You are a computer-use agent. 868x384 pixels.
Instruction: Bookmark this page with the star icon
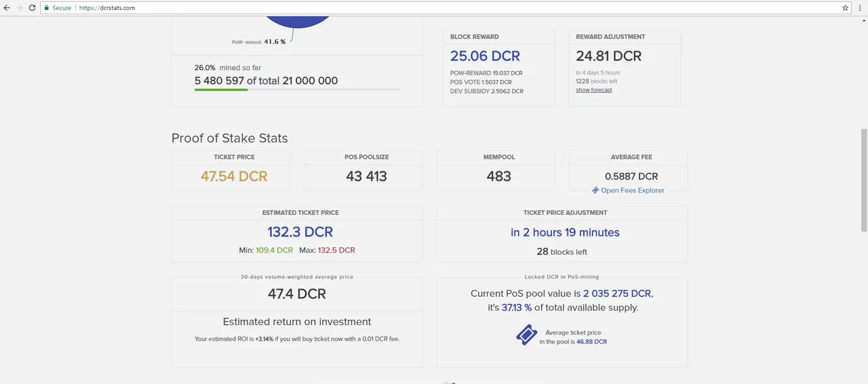[x=845, y=7]
